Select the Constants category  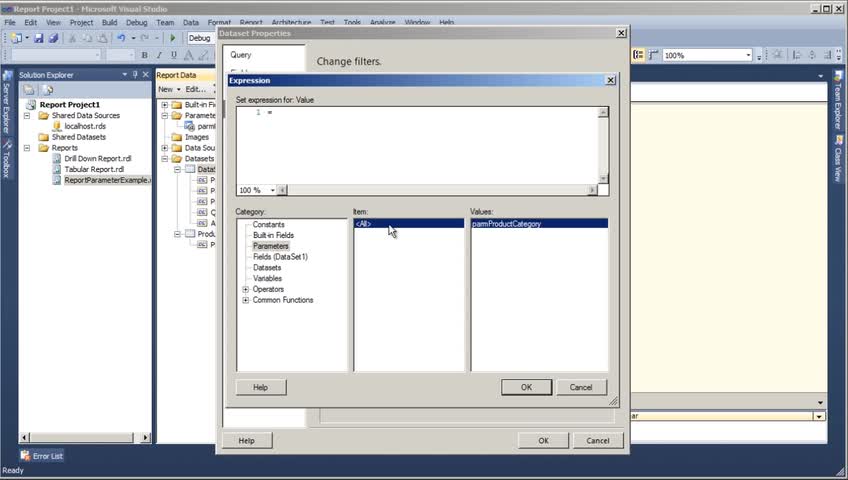[x=268, y=224]
